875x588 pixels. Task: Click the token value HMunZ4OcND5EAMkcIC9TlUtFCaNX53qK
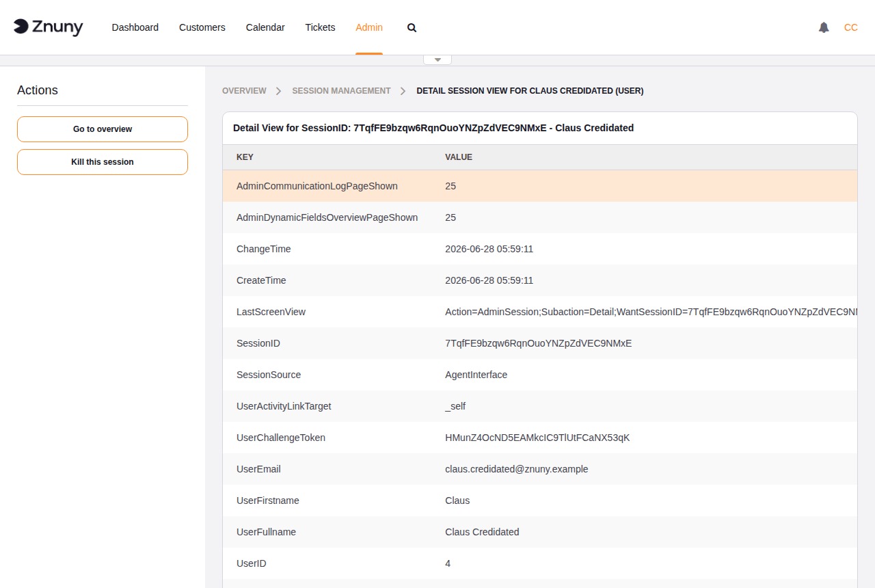click(x=537, y=438)
